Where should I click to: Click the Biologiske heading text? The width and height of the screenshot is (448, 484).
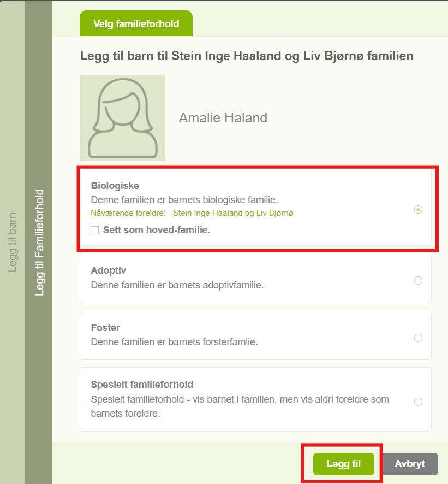click(x=115, y=186)
